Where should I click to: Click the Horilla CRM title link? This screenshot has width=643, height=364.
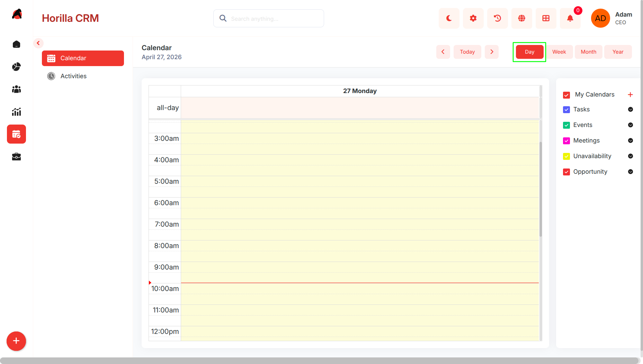70,18
